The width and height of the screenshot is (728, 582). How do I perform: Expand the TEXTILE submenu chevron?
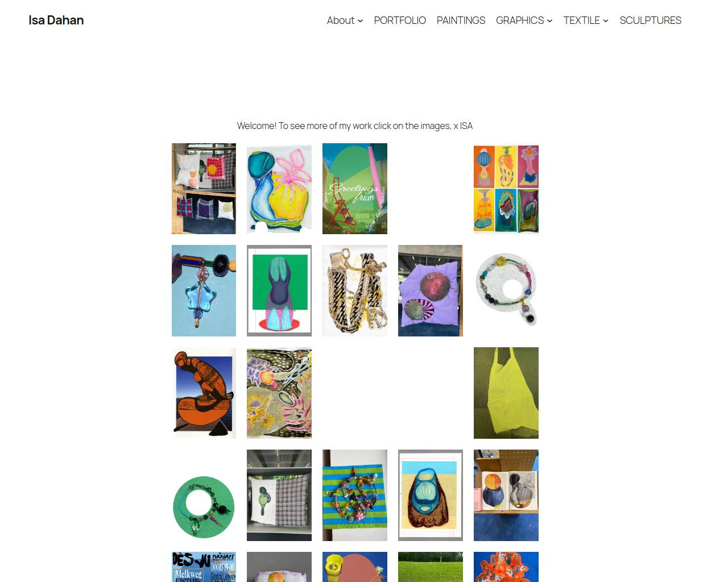pyautogui.click(x=606, y=20)
